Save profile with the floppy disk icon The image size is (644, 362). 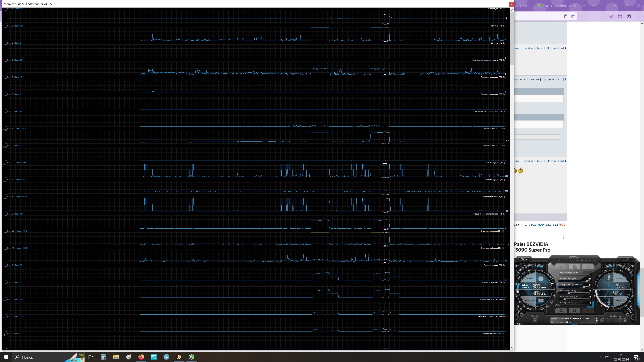click(625, 321)
